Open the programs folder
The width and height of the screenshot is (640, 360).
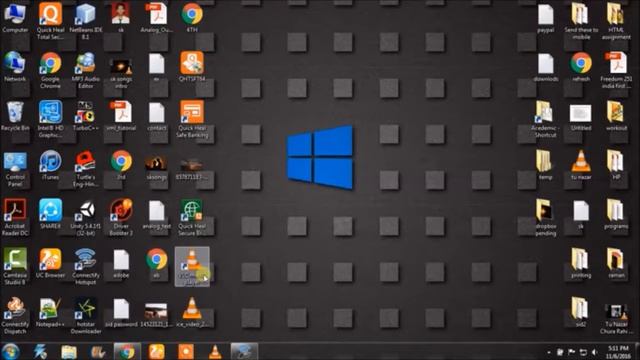(x=616, y=214)
